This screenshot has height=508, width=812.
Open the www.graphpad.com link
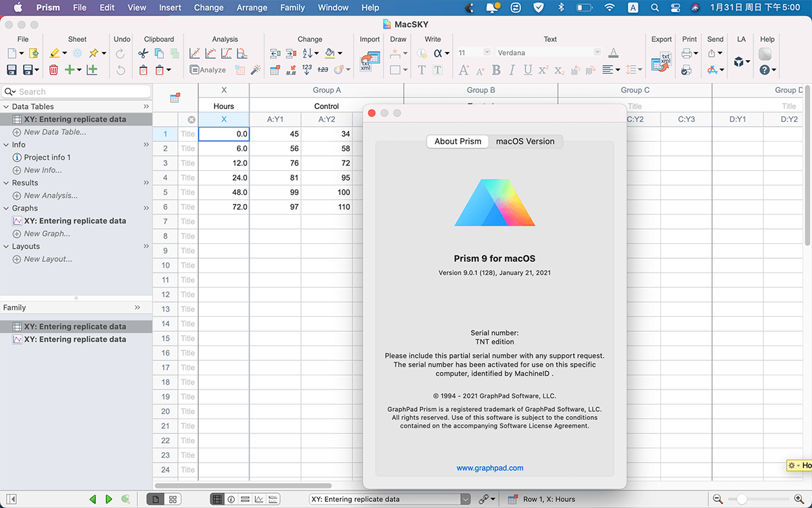[490, 468]
